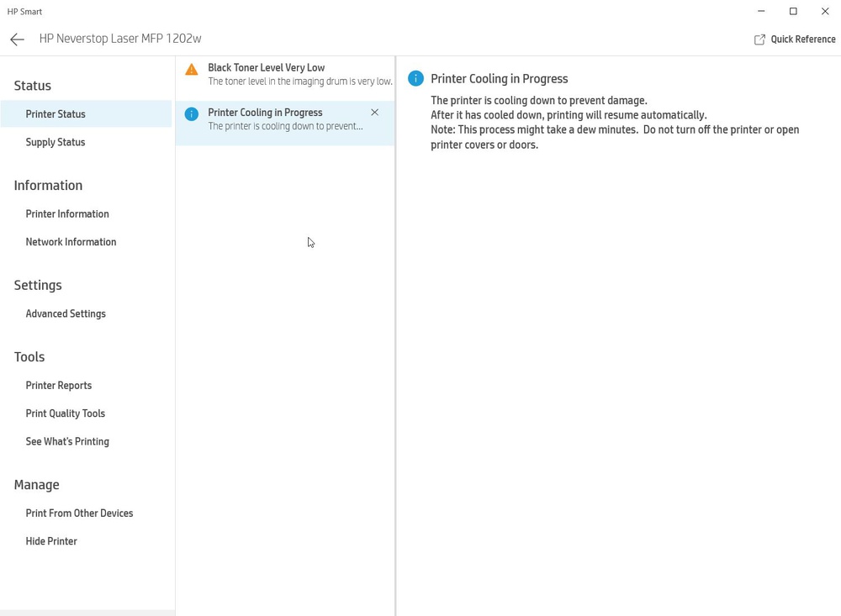Click the Quick Reference external link icon
841x616 pixels.
click(759, 39)
